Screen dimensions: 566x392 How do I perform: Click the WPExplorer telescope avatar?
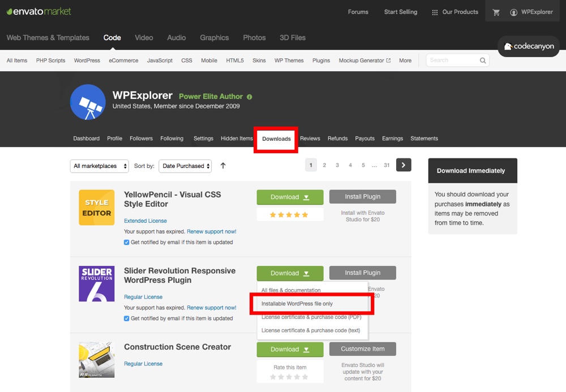88,102
